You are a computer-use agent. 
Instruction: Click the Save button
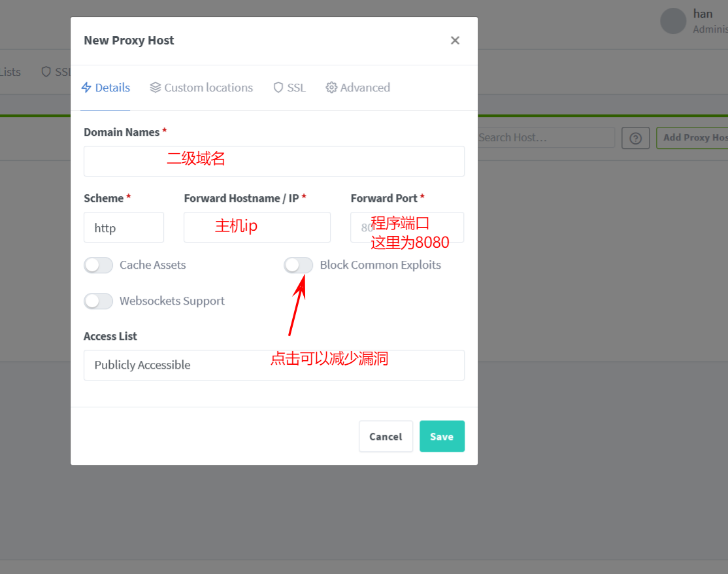tap(442, 437)
